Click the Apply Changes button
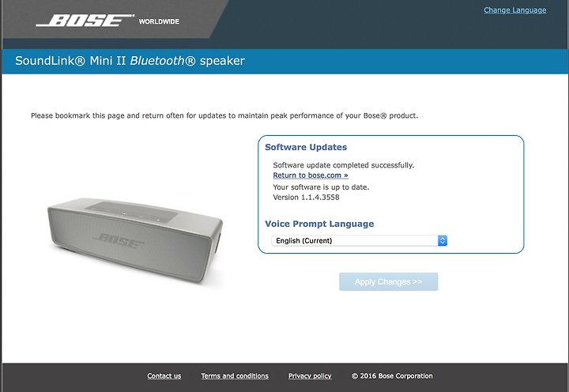The width and height of the screenshot is (569, 392). coord(388,281)
